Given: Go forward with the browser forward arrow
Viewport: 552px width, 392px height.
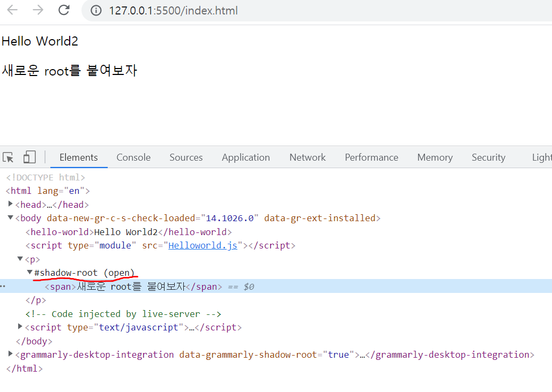Looking at the screenshot, I should tap(38, 10).
